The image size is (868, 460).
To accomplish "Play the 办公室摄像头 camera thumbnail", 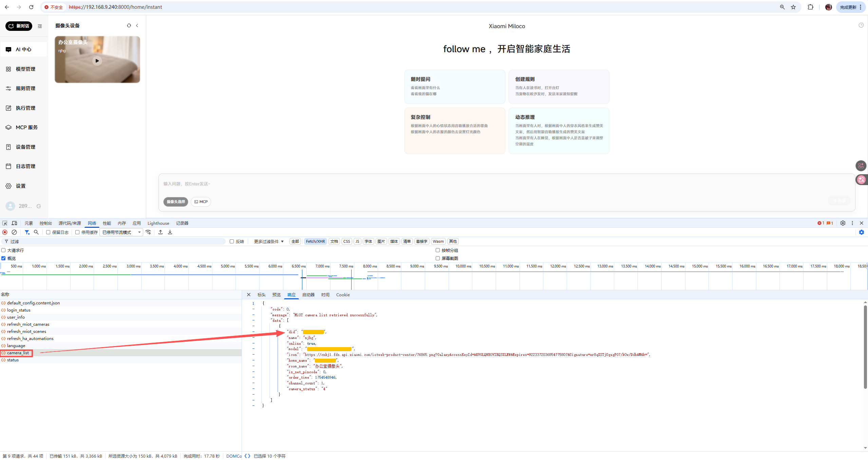I will coord(97,61).
